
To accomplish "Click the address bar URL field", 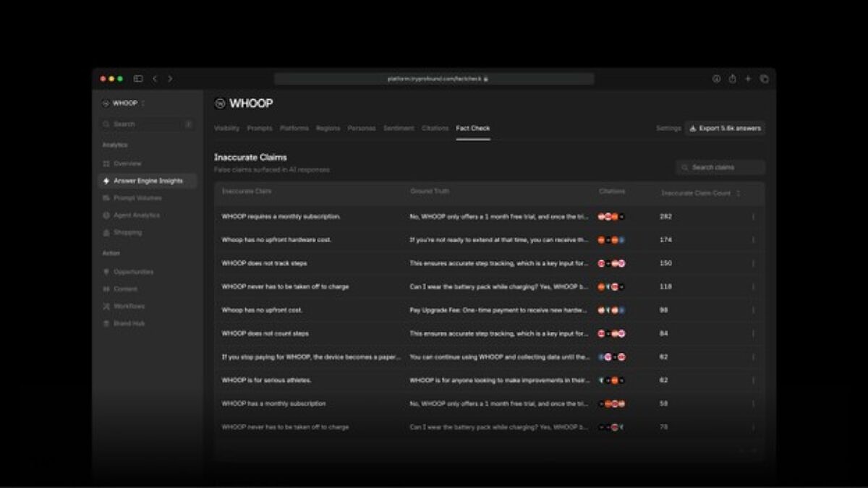I will [x=434, y=79].
